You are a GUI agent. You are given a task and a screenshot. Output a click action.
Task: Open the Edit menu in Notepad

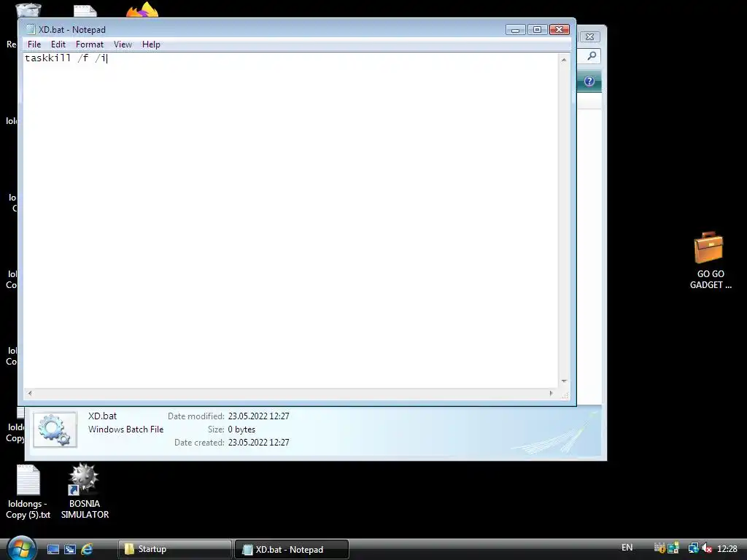coord(58,44)
